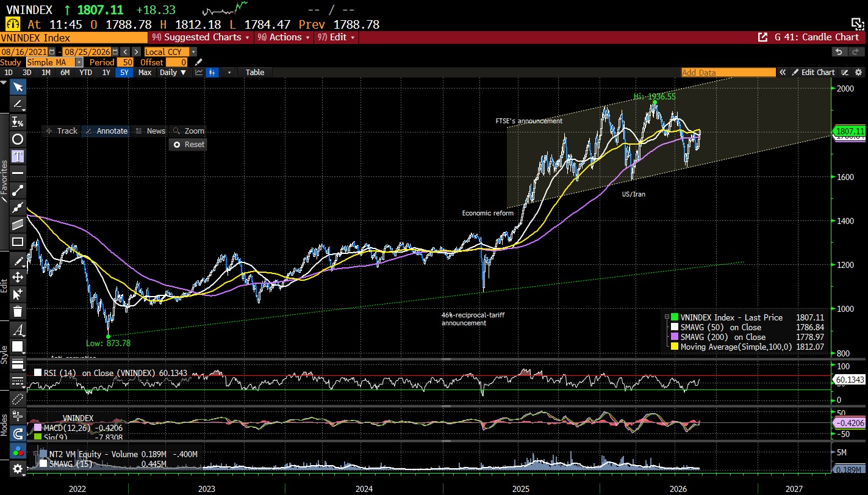Image resolution: width=868 pixels, height=495 pixels.
Task: Undo the last chart change
Action: (839, 52)
